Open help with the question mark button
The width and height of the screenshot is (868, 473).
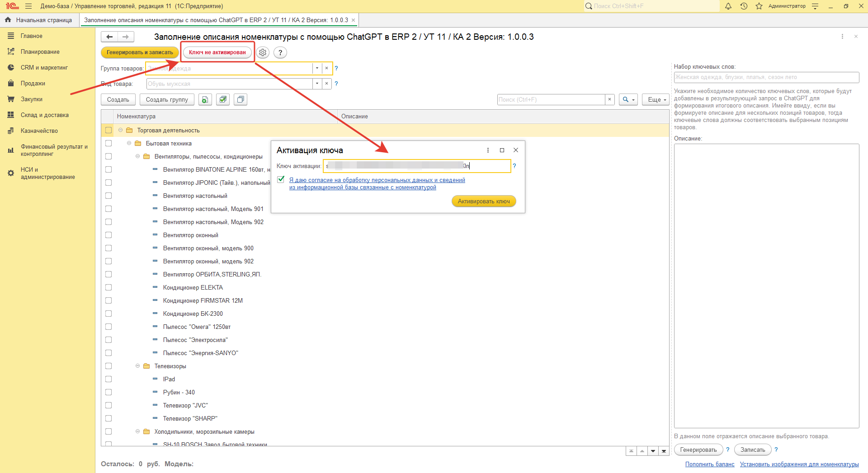pyautogui.click(x=280, y=52)
